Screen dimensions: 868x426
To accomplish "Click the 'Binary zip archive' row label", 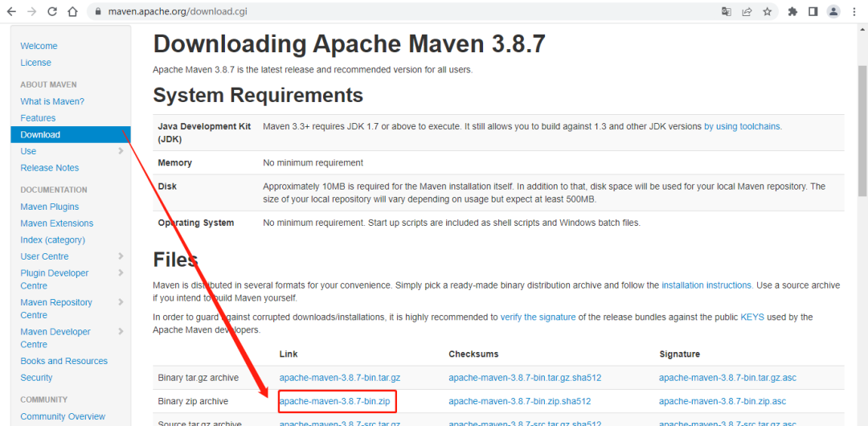I will (193, 401).
